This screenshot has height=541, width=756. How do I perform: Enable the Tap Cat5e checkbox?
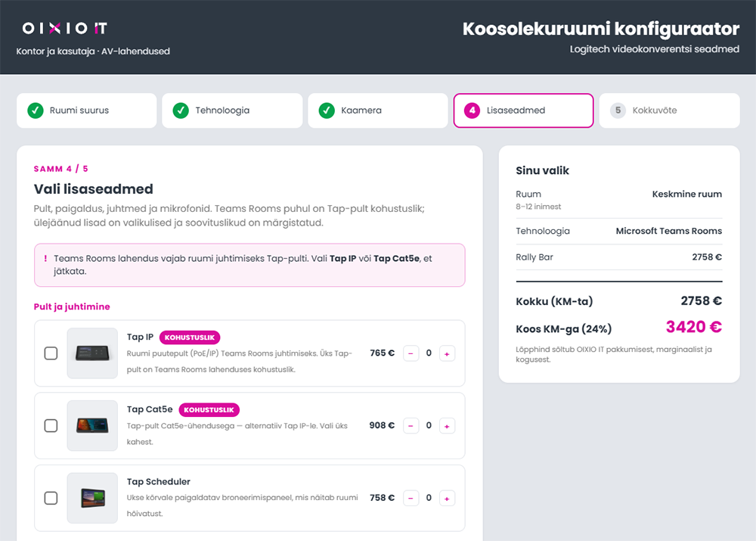pos(51,426)
